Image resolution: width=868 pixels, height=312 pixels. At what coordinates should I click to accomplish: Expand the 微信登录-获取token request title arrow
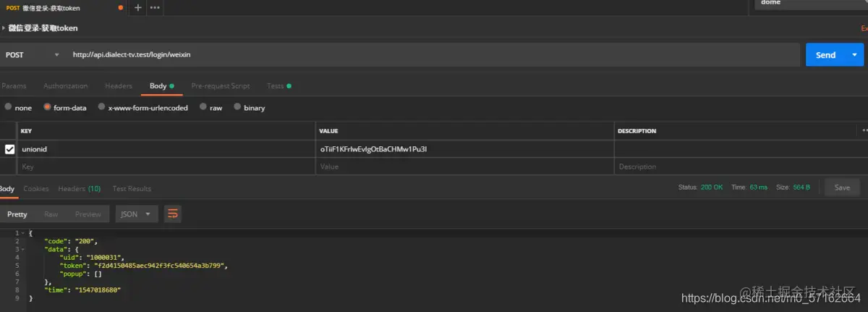[x=3, y=28]
